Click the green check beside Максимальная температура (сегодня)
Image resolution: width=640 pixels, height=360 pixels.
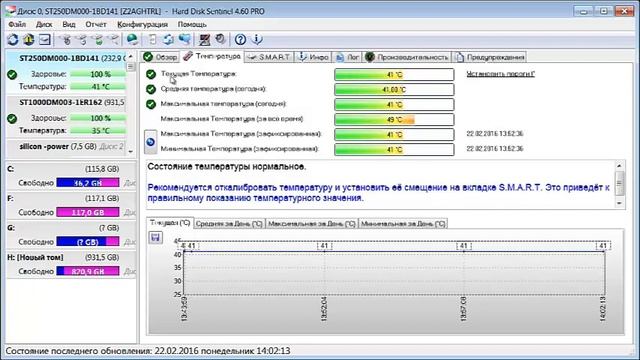(151, 104)
